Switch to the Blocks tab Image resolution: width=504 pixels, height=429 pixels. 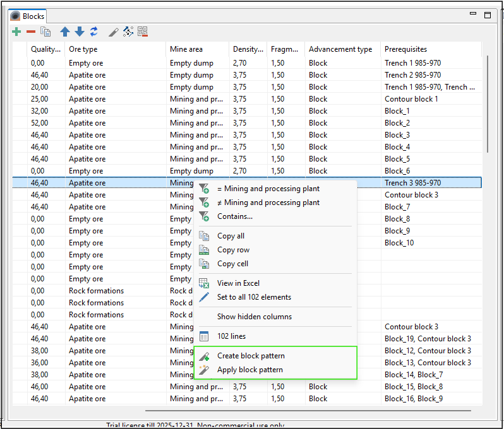(x=28, y=16)
